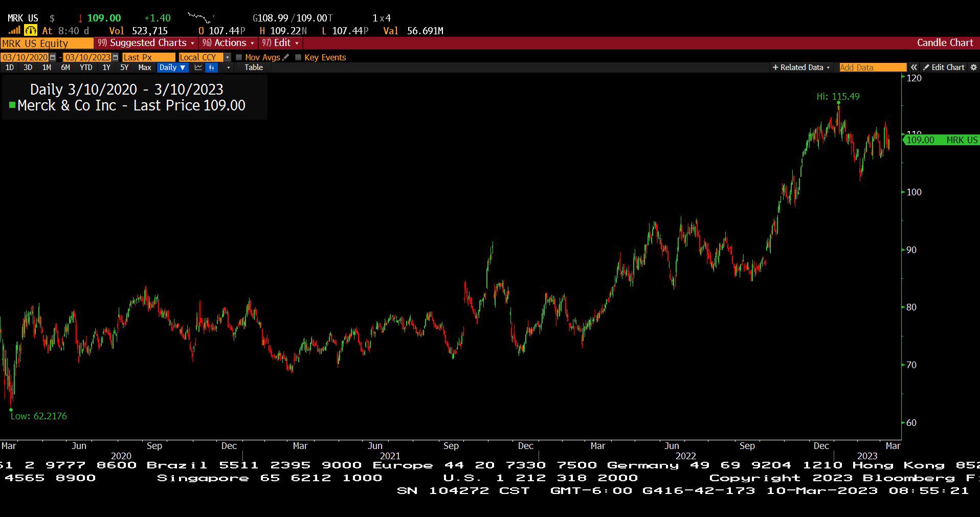Click the 120 y-axis label
980x517 pixels.
[x=914, y=78]
